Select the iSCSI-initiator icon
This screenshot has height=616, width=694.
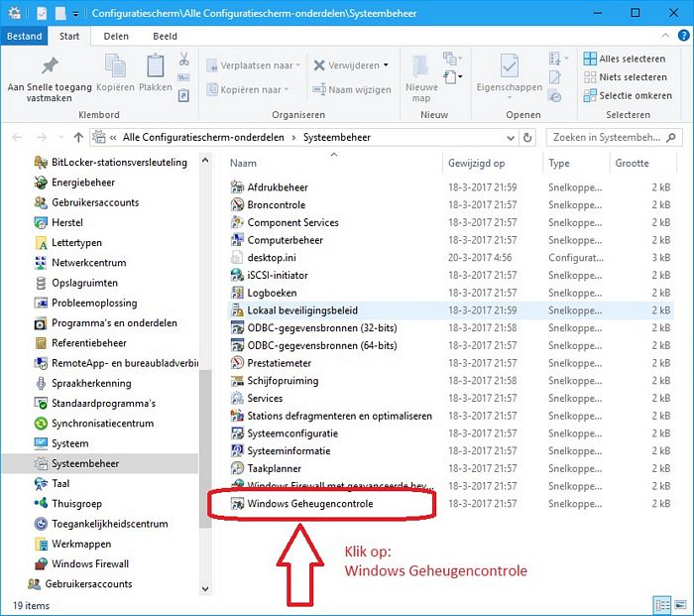coord(237,275)
